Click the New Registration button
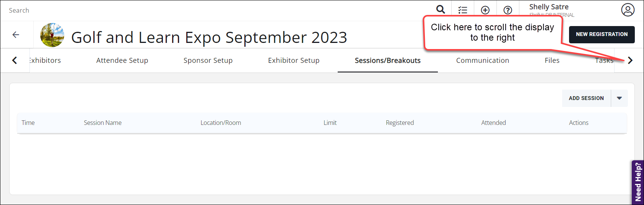 [x=602, y=34]
